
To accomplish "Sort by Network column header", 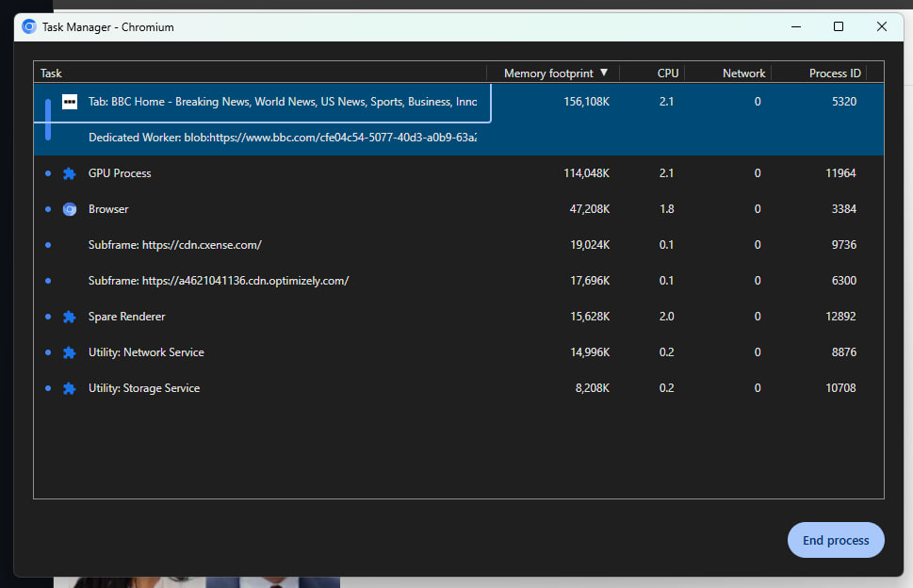I will tap(743, 73).
